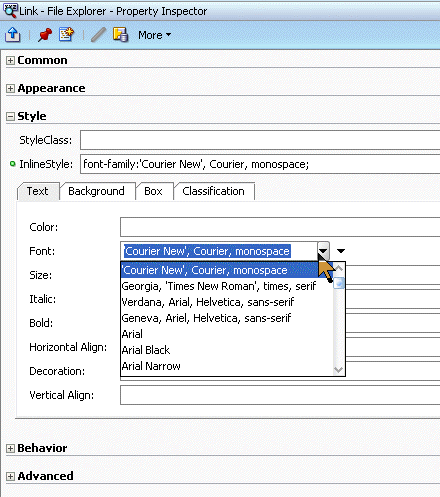Expand the Advanced section
Viewport: 440px width, 497px height.
click(10, 476)
